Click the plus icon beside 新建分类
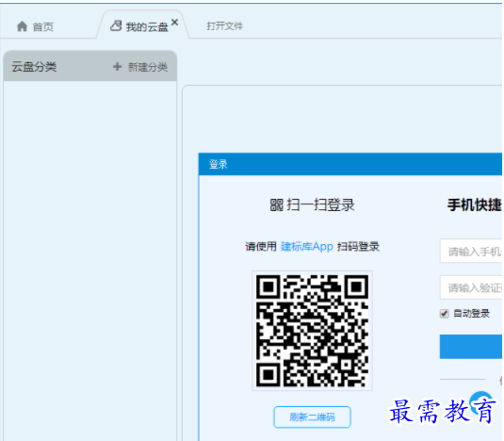This screenshot has width=504, height=441. pos(118,67)
